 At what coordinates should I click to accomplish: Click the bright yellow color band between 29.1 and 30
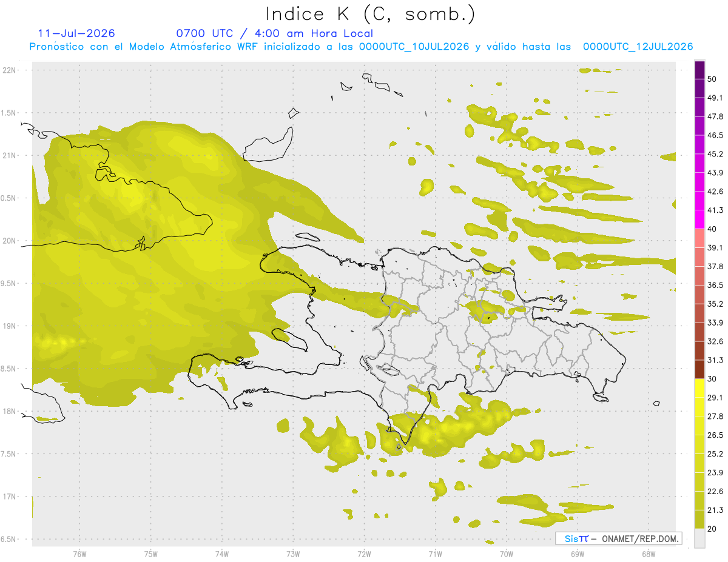700,388
